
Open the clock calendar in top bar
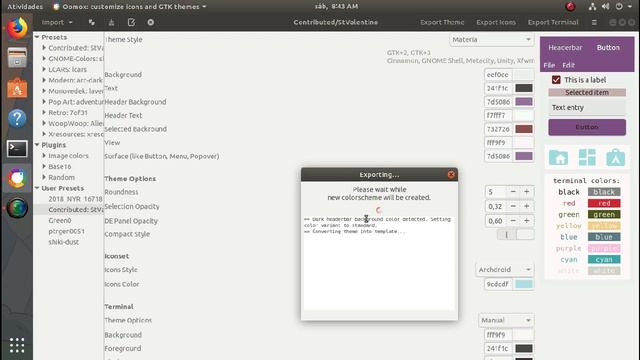336,7
